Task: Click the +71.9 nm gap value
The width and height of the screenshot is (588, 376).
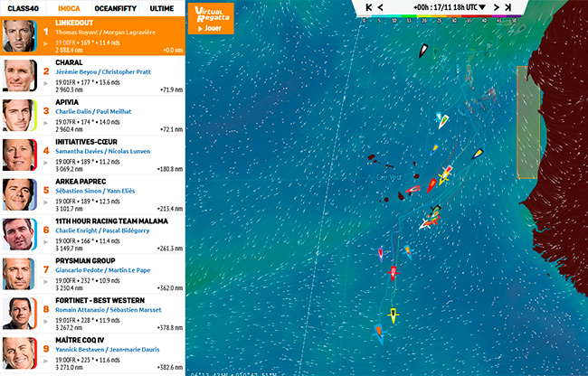Action: click(x=171, y=89)
